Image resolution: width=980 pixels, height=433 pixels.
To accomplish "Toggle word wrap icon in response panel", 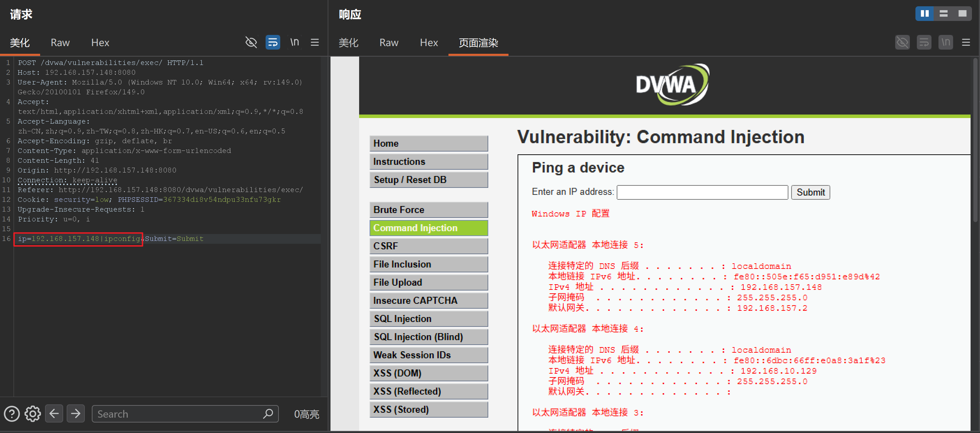I will 924,42.
